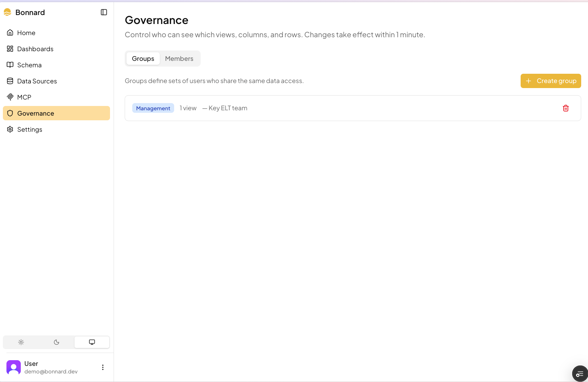
Task: Click the demo@bonnard.dev user avatar
Action: (13, 367)
